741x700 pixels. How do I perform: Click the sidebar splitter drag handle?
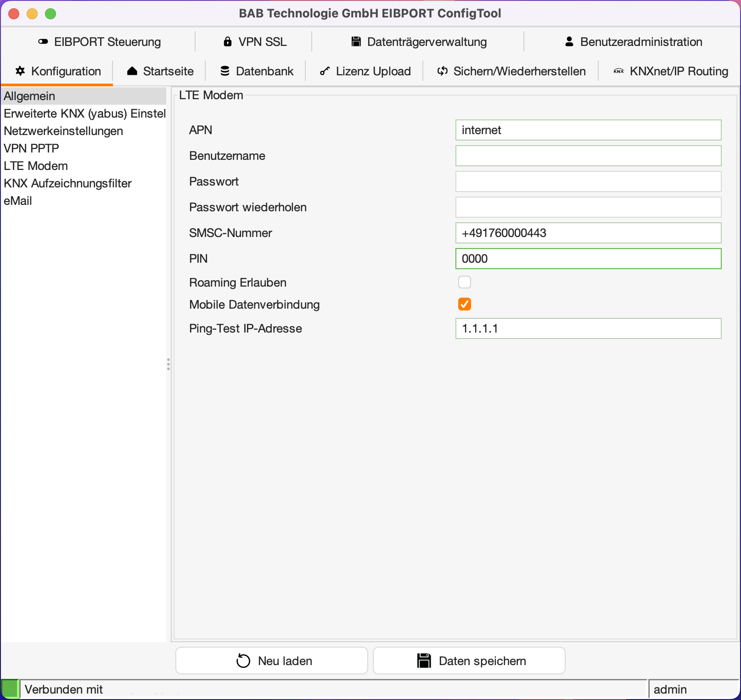tap(168, 364)
